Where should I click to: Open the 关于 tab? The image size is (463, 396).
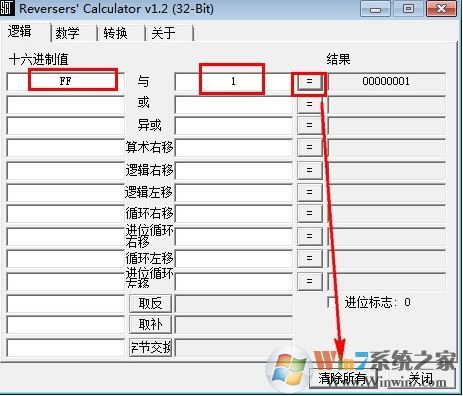point(169,33)
